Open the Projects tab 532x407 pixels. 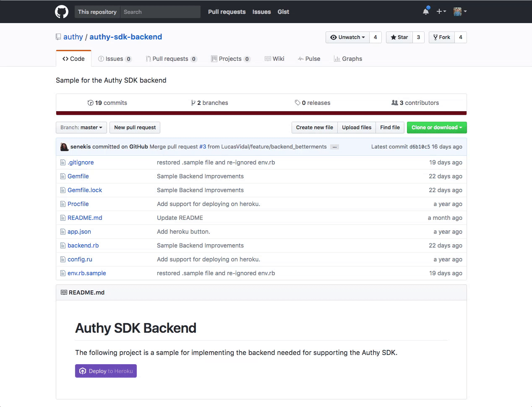point(231,59)
